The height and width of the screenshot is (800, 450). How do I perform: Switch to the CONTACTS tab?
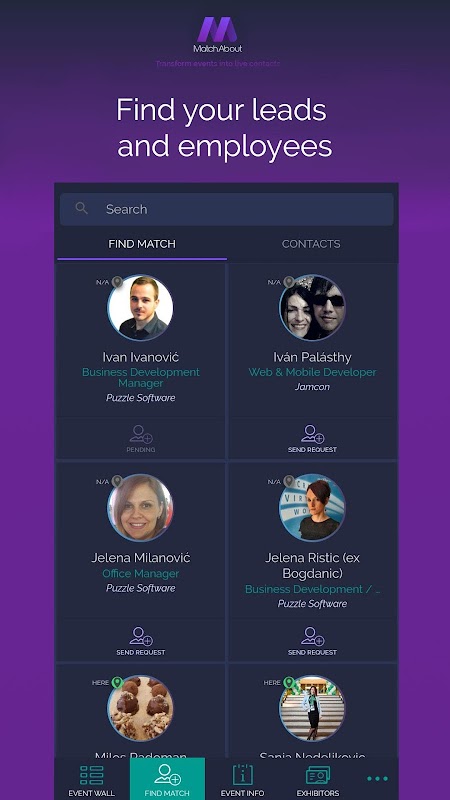[x=311, y=244]
